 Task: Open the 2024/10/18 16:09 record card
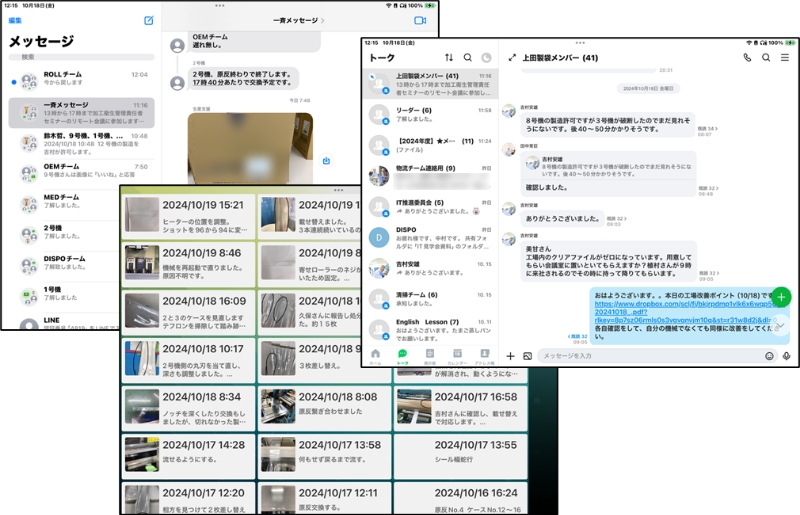click(188, 312)
